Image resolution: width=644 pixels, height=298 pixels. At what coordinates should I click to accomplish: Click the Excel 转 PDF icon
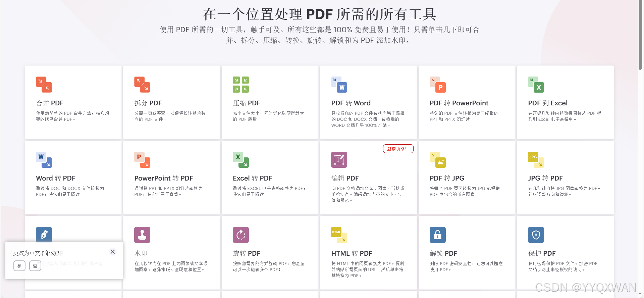tap(241, 160)
